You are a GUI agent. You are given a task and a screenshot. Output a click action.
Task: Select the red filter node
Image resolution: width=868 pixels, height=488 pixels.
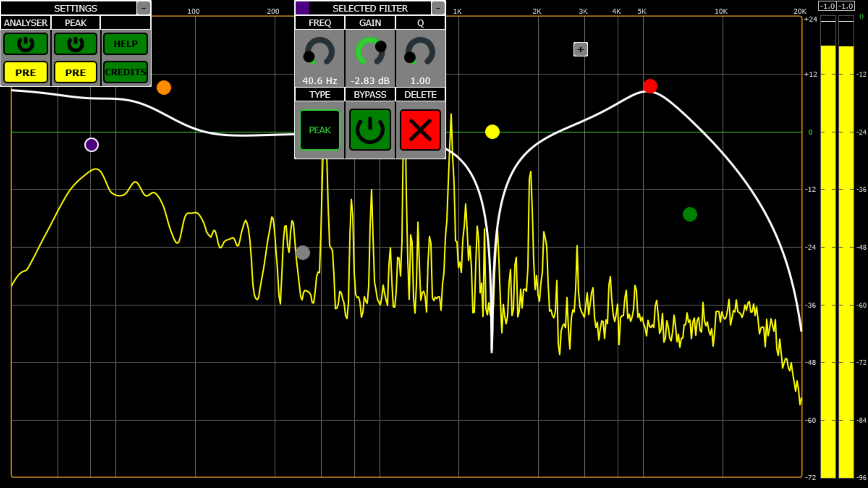pos(650,86)
